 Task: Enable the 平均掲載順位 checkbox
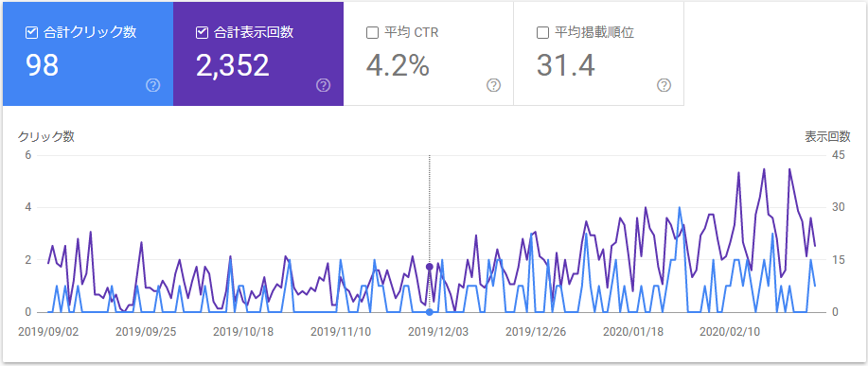[543, 32]
